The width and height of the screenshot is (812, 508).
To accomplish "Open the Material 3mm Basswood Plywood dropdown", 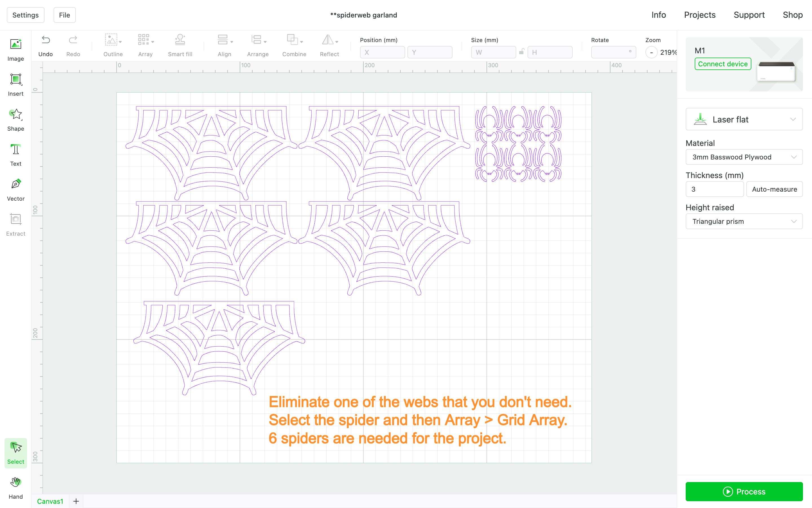I will point(744,157).
